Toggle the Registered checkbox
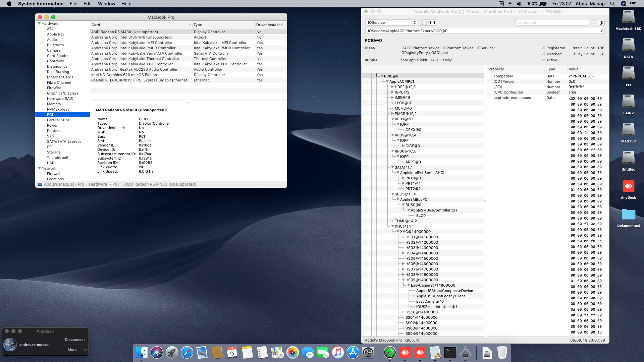Screen dimensions: 644x362 click(x=543, y=48)
